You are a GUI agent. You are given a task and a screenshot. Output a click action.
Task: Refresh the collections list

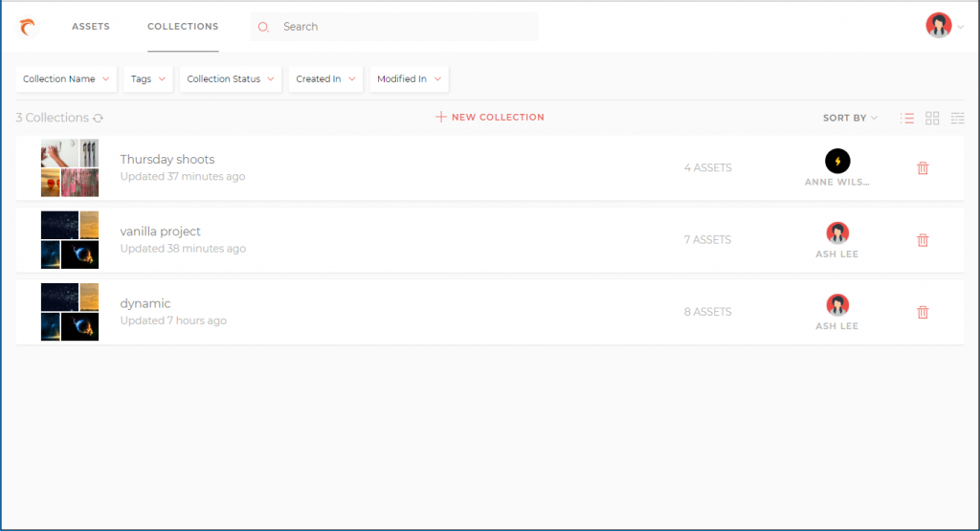[x=99, y=118]
